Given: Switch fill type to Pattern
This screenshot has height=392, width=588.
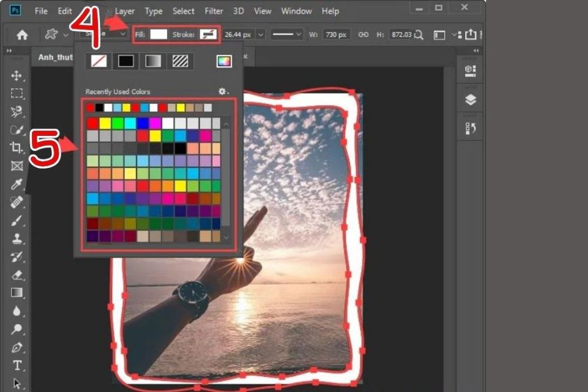Looking at the screenshot, I should 179,61.
